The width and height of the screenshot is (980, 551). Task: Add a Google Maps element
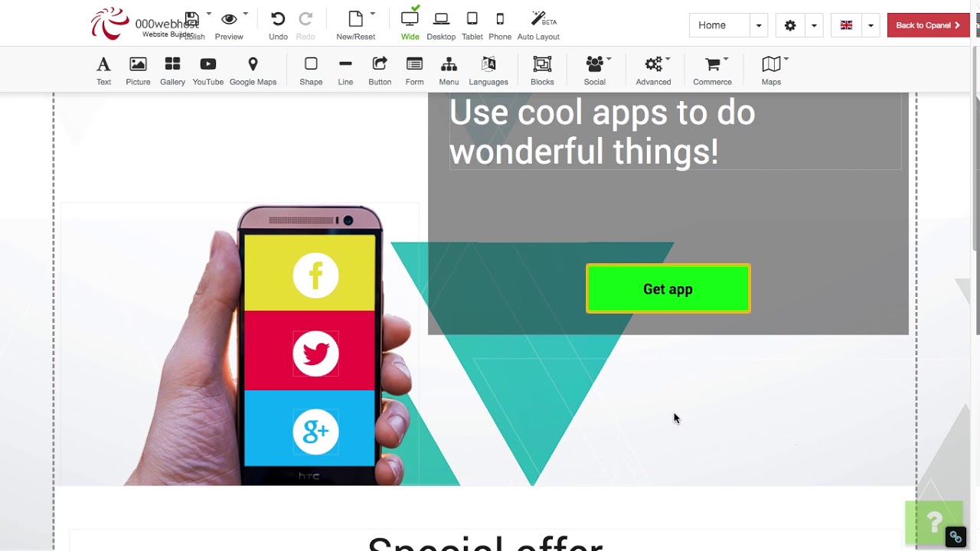253,70
